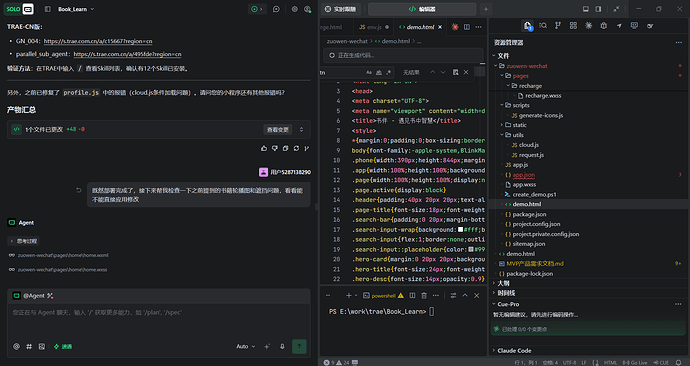Viewport: 690px width, 366px height.
Task: Click the microphone voice input icon
Action: [282, 347]
